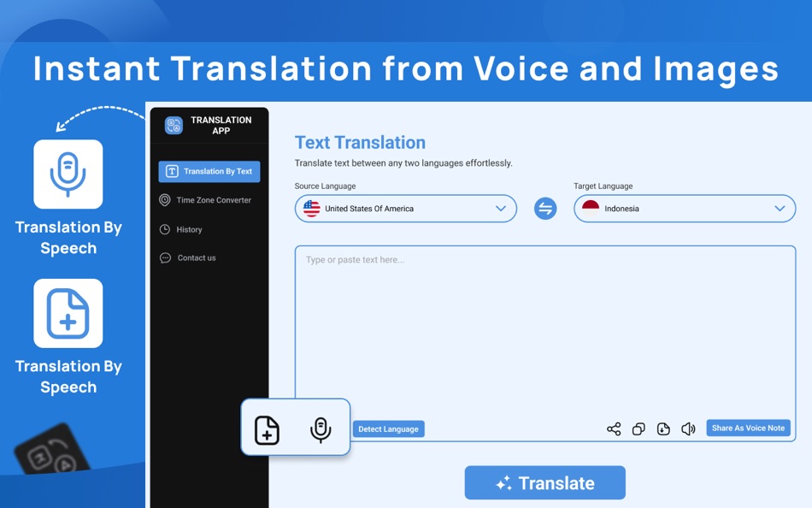Image resolution: width=812 pixels, height=508 pixels.
Task: Swap source and target languages
Action: tap(545, 209)
